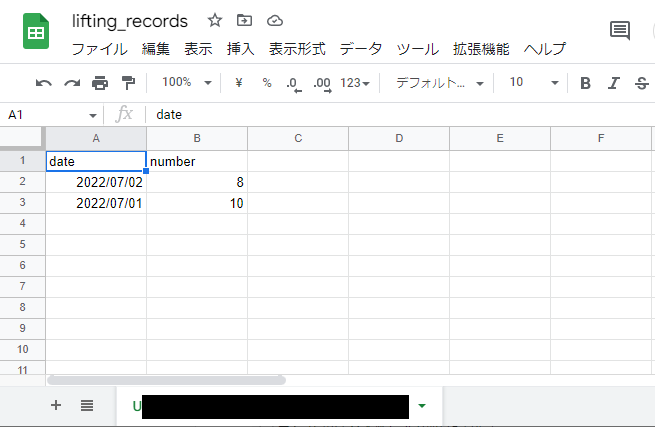Click the select-all corner box
Viewport: 655px width, 427px height.
(22, 138)
